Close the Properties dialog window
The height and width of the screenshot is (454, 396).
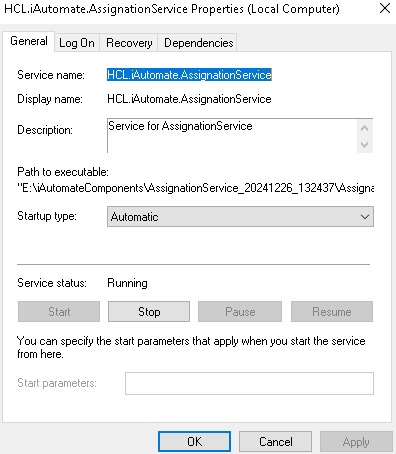click(x=385, y=8)
